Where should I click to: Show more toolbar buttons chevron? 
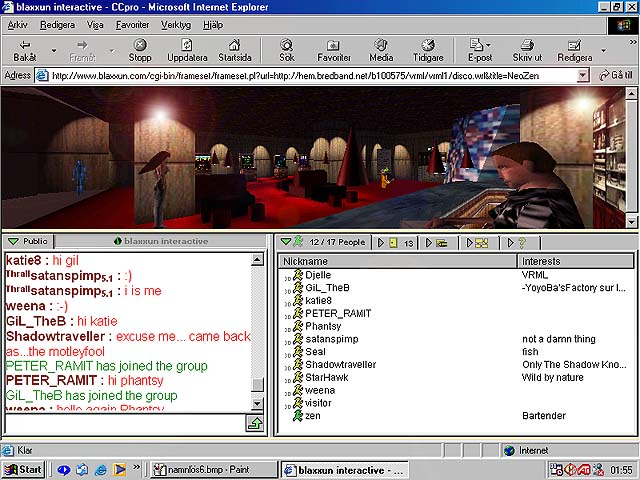pyautogui.click(x=633, y=42)
